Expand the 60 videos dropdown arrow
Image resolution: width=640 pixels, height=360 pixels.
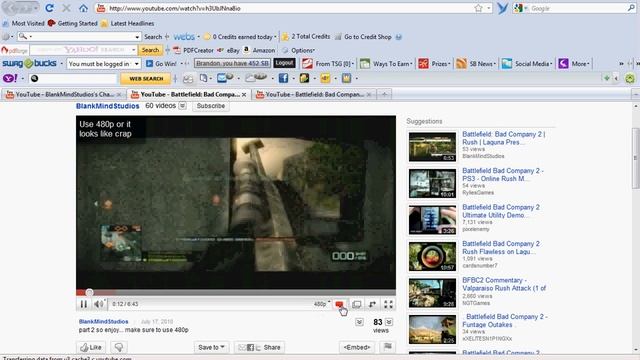pos(182,106)
